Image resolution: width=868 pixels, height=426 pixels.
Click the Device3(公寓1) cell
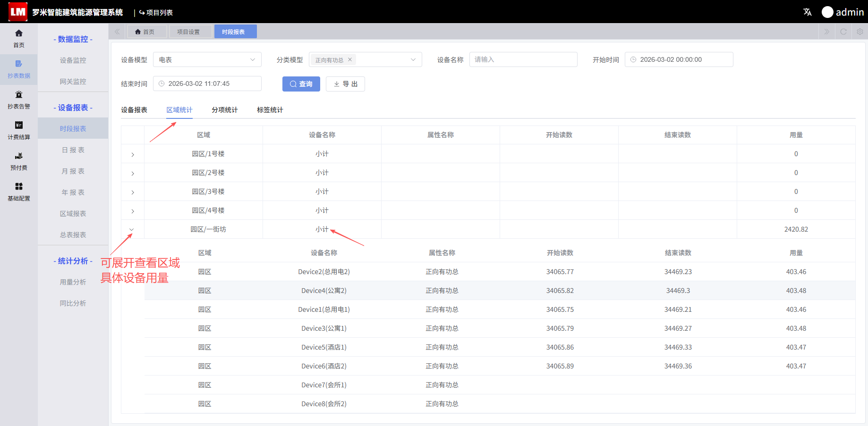(324, 328)
